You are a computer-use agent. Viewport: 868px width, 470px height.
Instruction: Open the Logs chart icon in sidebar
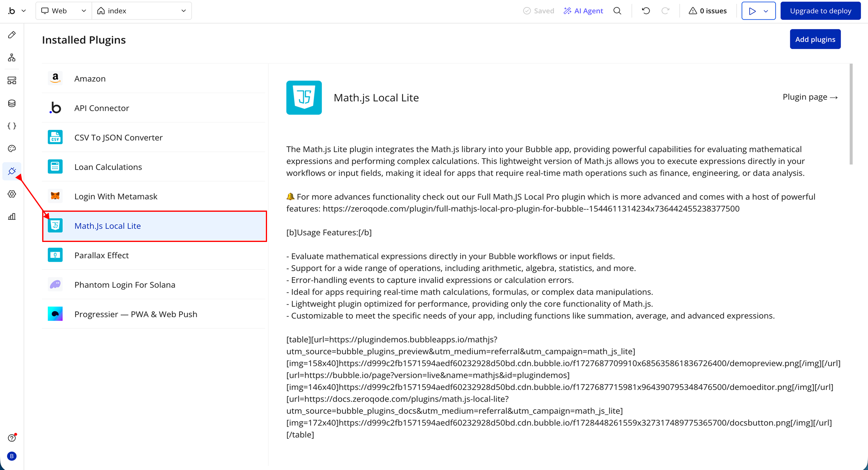(12, 217)
